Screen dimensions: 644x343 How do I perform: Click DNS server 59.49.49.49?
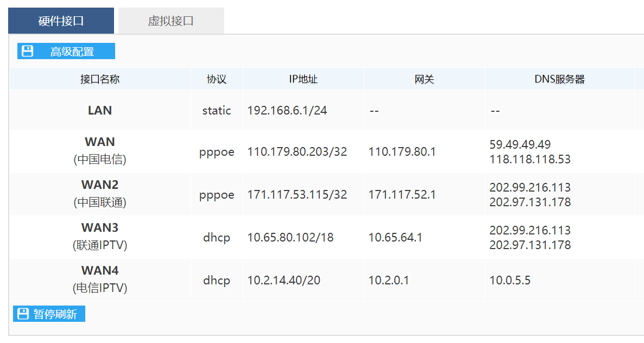[x=520, y=144]
